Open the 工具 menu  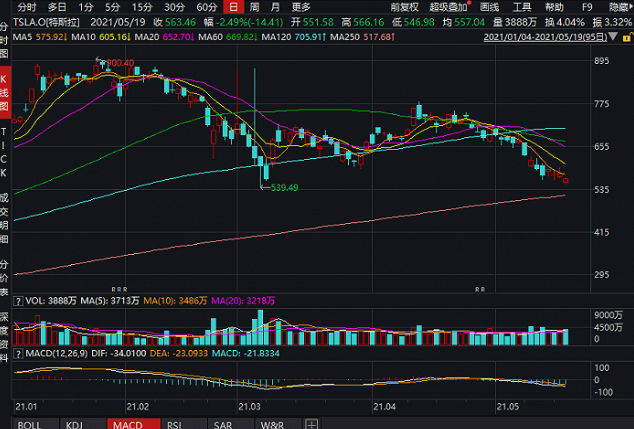click(522, 7)
